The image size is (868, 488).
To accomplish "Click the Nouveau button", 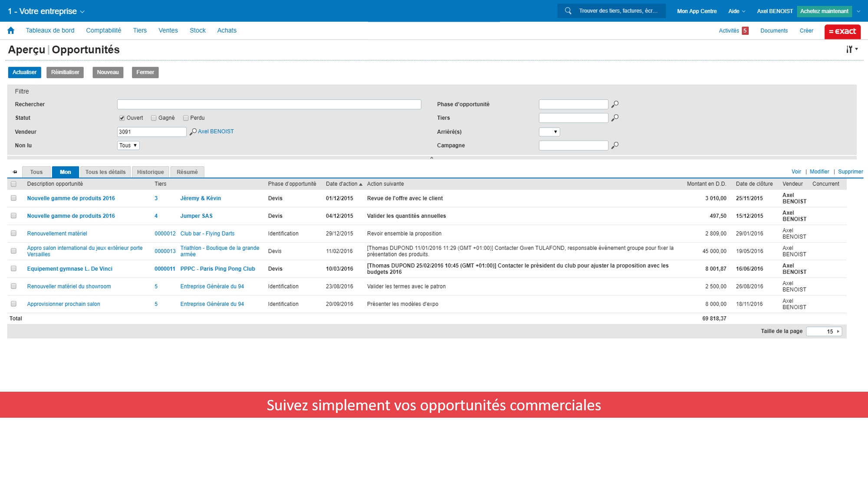I will [x=107, y=72].
